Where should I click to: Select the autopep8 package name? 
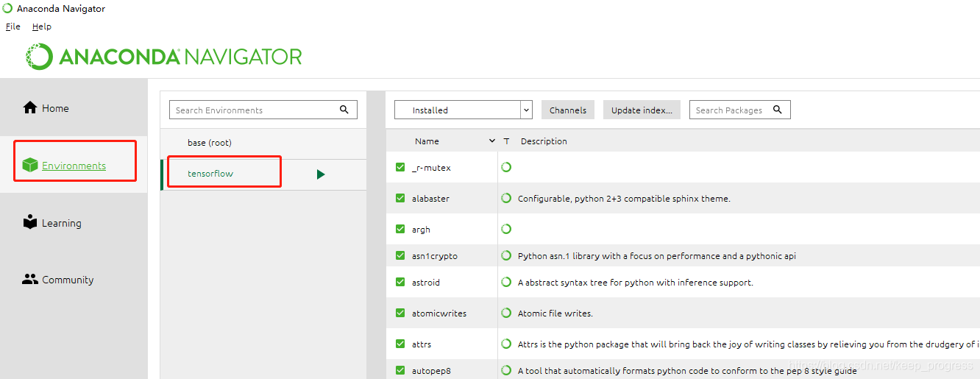[431, 370]
